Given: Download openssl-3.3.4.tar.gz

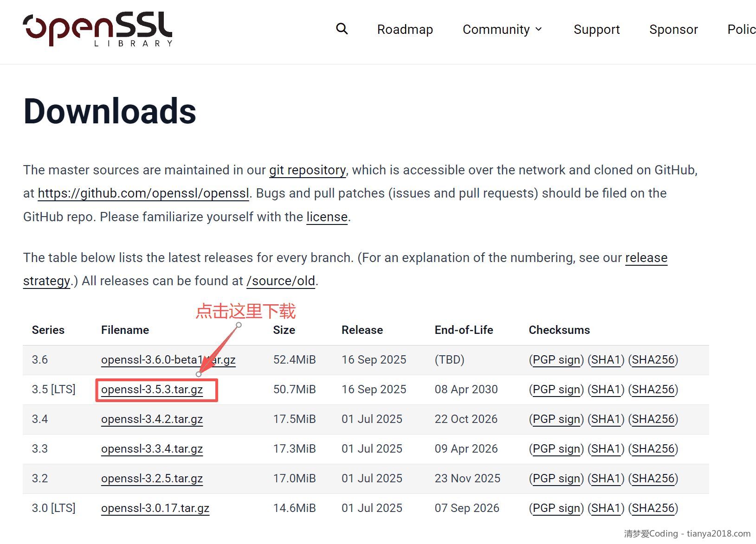Looking at the screenshot, I should click(152, 449).
